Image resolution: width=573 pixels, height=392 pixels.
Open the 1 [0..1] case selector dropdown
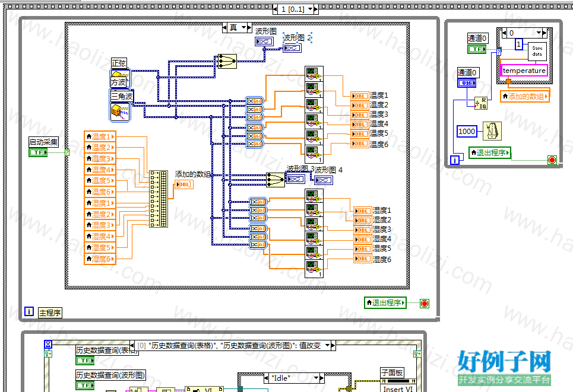click(x=311, y=9)
